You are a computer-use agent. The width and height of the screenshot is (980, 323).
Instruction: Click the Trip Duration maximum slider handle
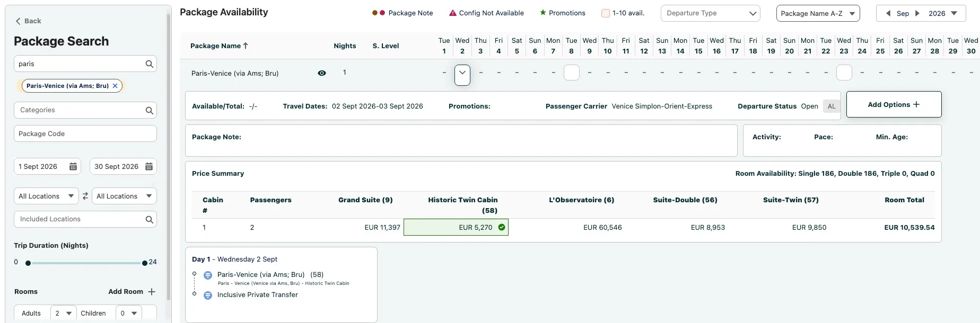click(x=145, y=263)
